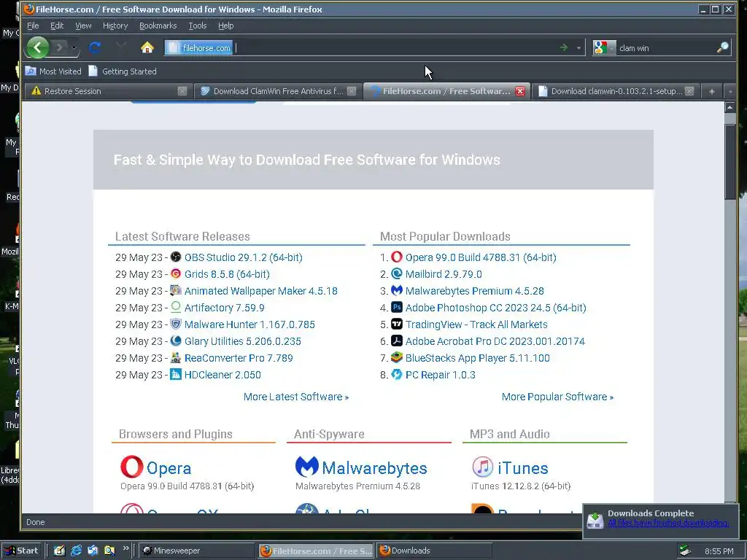The height and width of the screenshot is (560, 747).
Task: Open the Most Visited bookmarks folder
Action: pyautogui.click(x=53, y=71)
